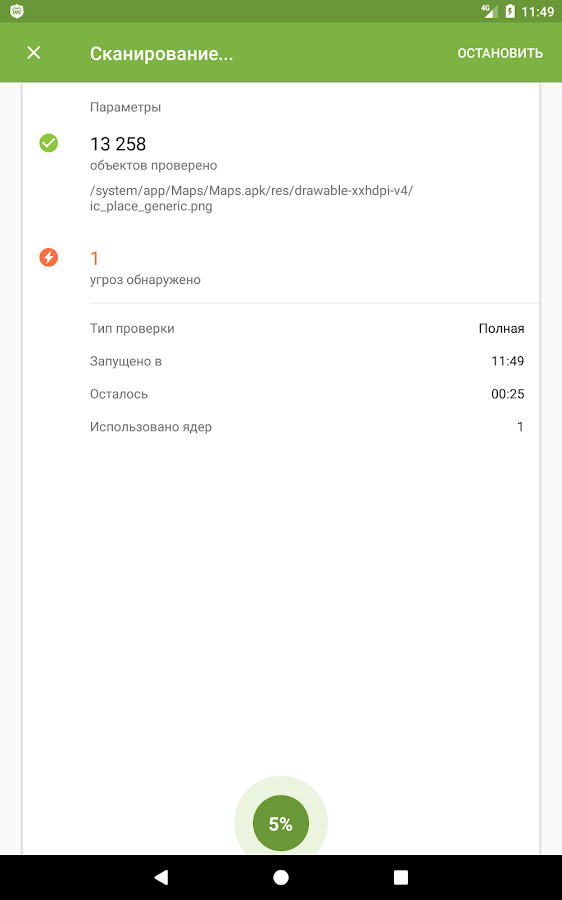Viewport: 562px width, 900px height.
Task: Tap the 5% progress circle
Action: click(x=281, y=823)
